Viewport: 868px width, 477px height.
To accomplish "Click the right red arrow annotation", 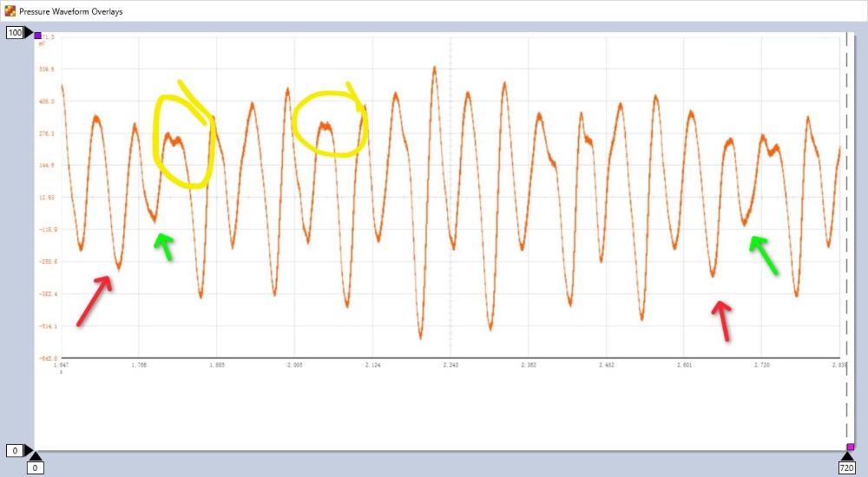I will point(722,318).
